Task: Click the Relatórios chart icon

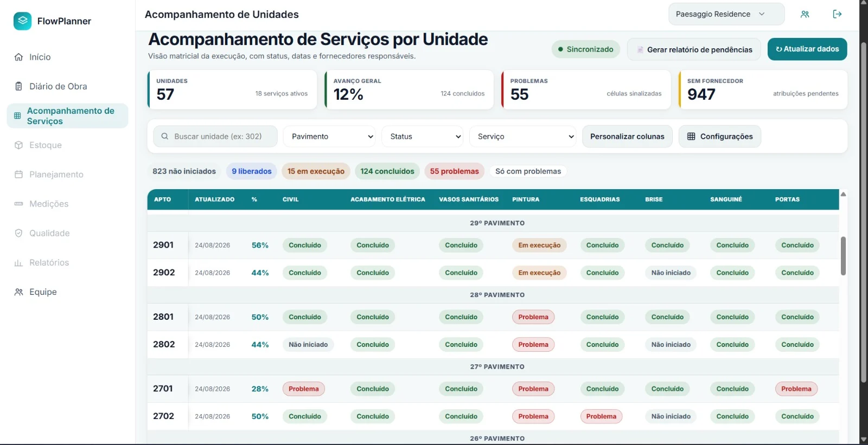Action: 18,262
